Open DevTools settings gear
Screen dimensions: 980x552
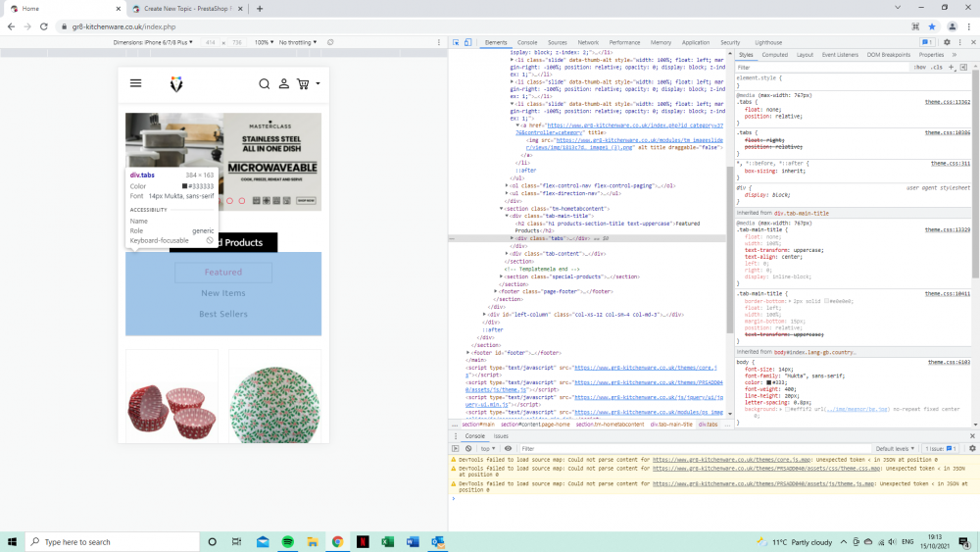[947, 43]
